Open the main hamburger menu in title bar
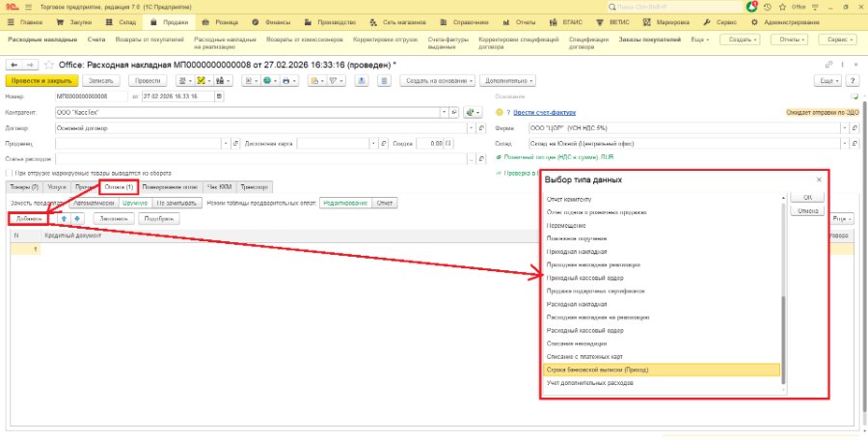Image resolution: width=868 pixels, height=441 pixels. click(28, 7)
